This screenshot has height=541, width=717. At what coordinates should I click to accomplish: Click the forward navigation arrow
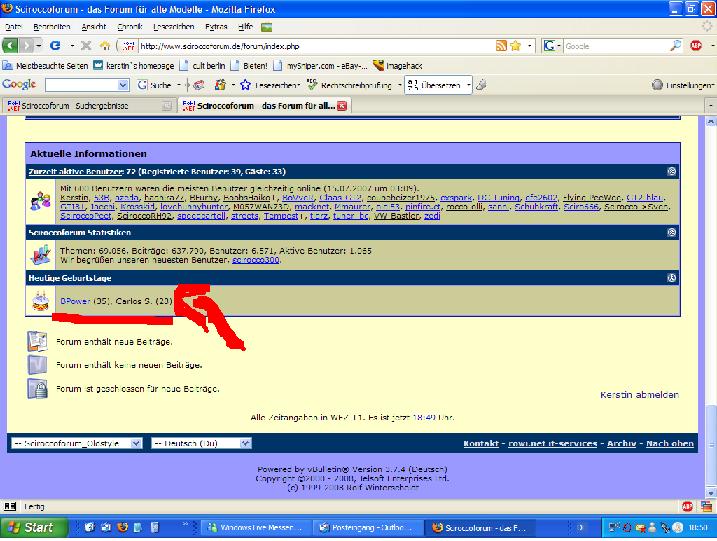27,46
